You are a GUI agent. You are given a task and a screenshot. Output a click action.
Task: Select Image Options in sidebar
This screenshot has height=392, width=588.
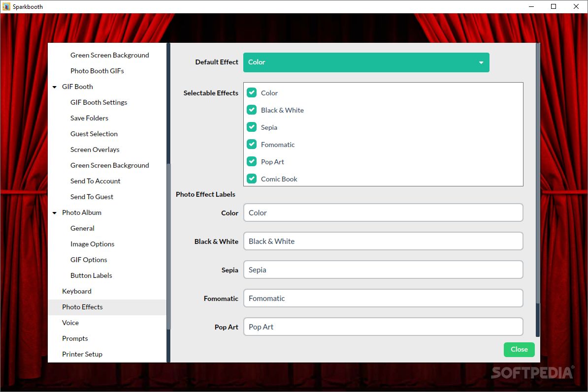tap(92, 244)
